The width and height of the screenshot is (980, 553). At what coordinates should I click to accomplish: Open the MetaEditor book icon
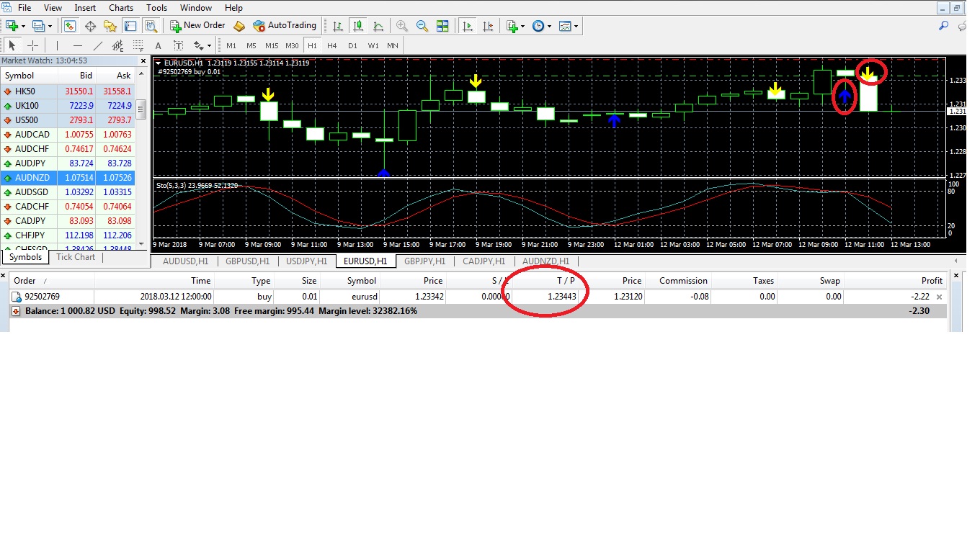point(240,26)
